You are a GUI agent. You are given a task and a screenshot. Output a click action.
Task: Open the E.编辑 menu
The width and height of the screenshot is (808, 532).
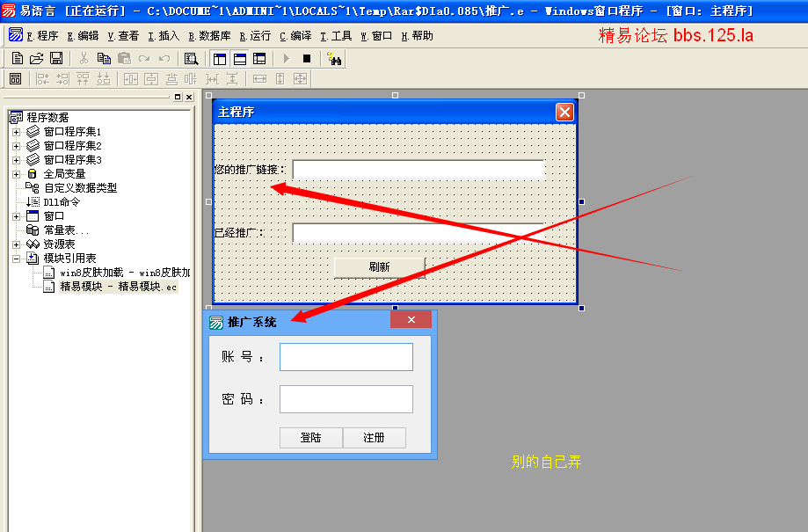coord(83,36)
